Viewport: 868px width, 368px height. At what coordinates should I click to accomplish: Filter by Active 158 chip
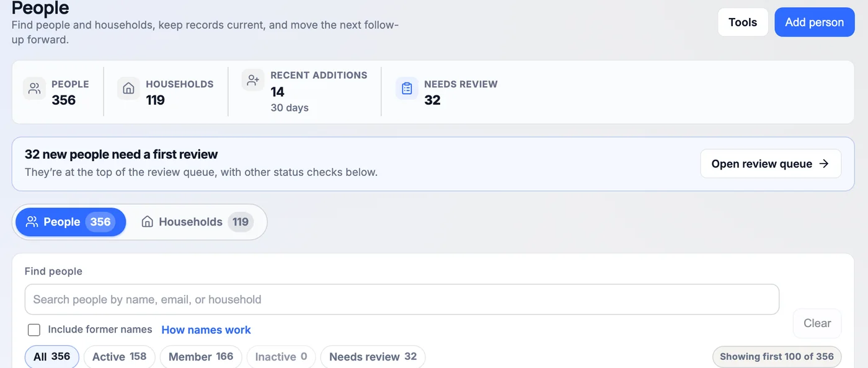pos(119,357)
